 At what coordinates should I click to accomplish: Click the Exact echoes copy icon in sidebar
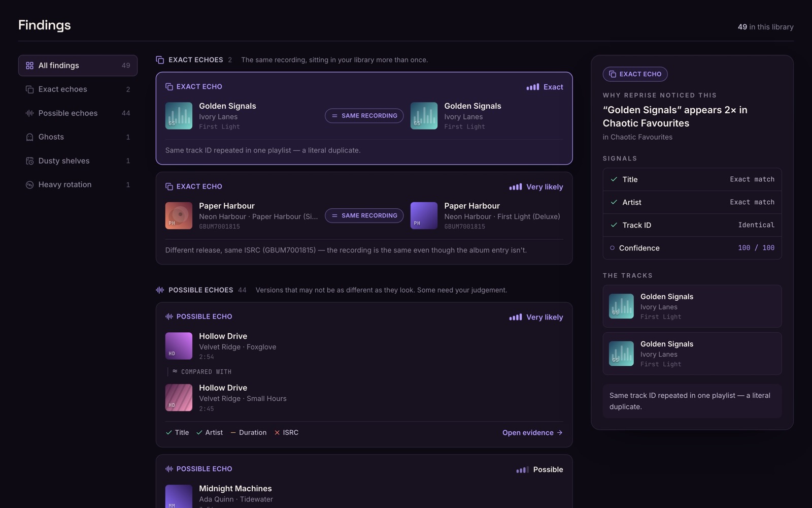29,89
